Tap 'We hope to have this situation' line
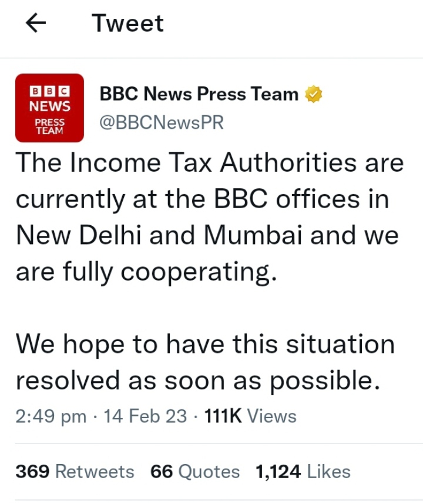423x504 pixels. (205, 344)
